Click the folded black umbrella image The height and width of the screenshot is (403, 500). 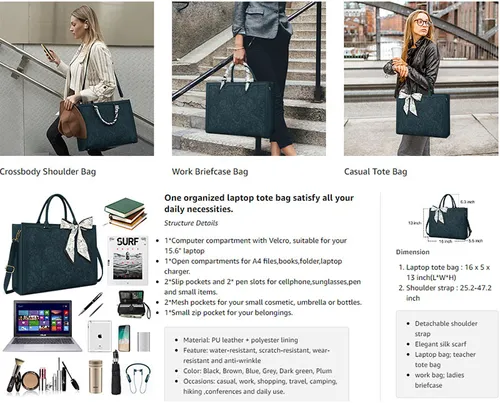click(x=116, y=373)
